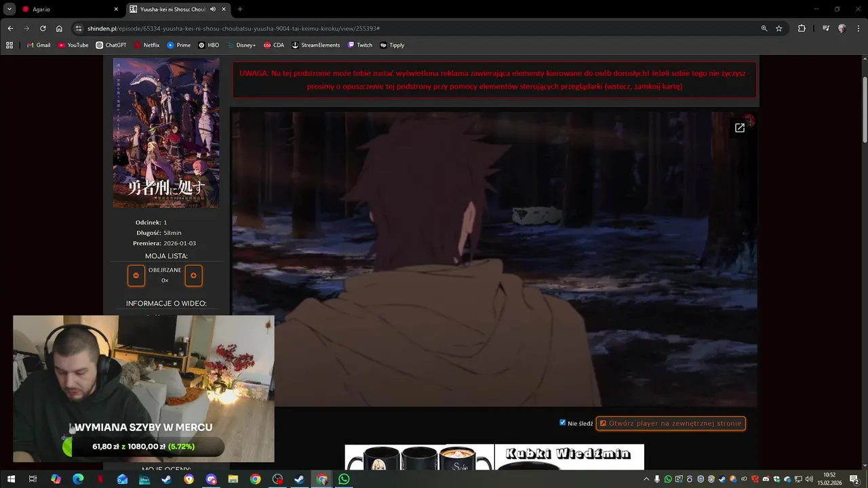Open the network icon in system tray
This screenshot has width=868, height=488.
pyautogui.click(x=798, y=479)
